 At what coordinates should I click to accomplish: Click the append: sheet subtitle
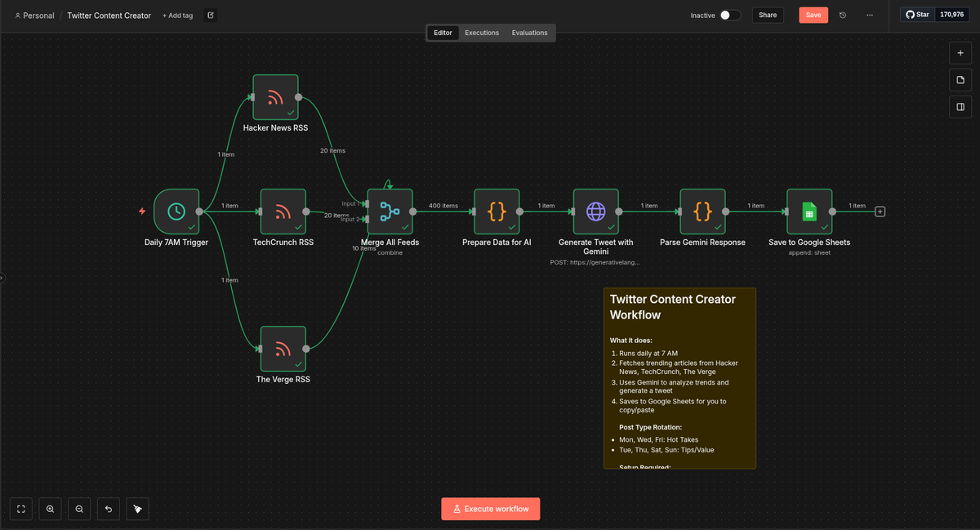[x=809, y=253]
